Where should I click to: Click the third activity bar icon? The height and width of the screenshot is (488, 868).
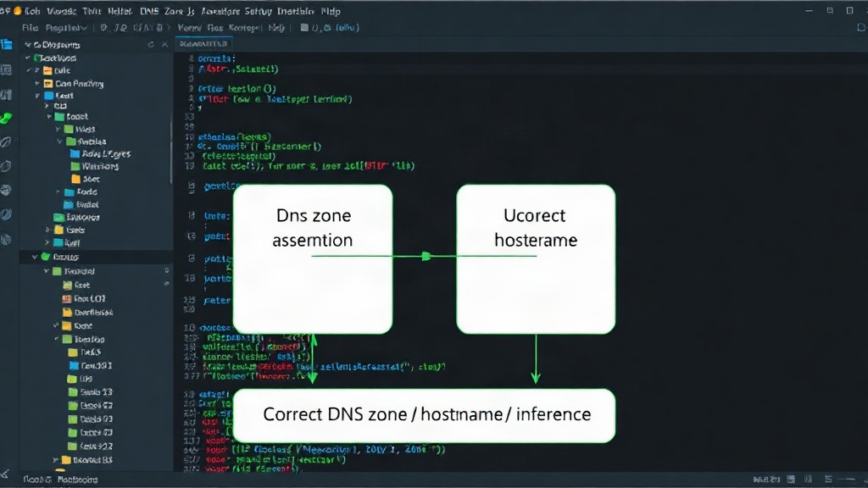tap(7, 95)
